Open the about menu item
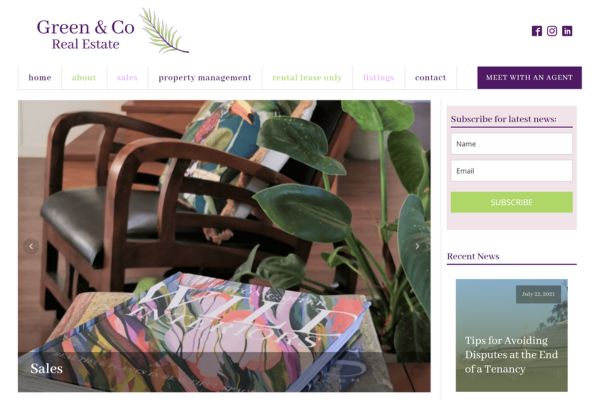The width and height of the screenshot is (600, 400). pyautogui.click(x=84, y=78)
